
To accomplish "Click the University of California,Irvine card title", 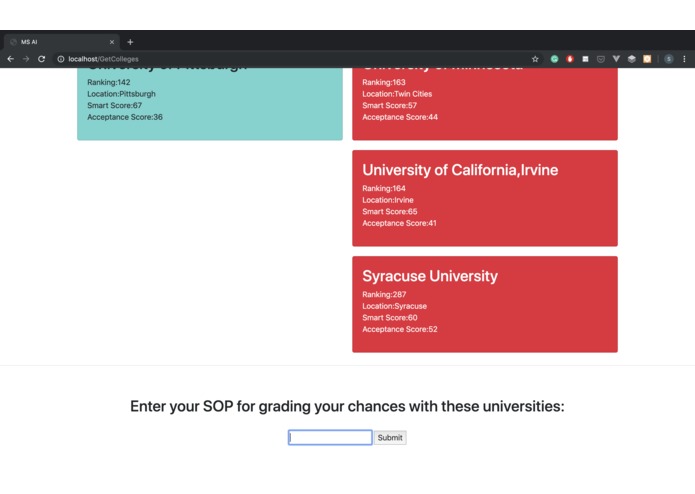I will click(x=460, y=170).
